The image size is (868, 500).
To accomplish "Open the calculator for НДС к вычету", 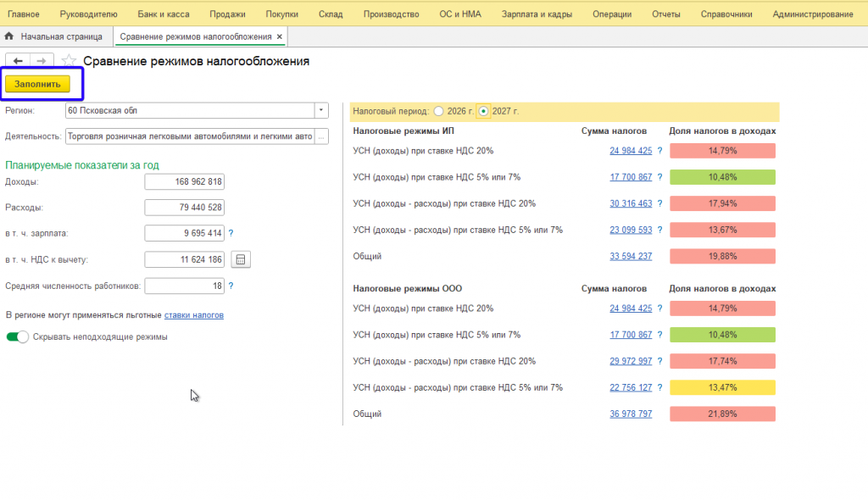I will [241, 259].
